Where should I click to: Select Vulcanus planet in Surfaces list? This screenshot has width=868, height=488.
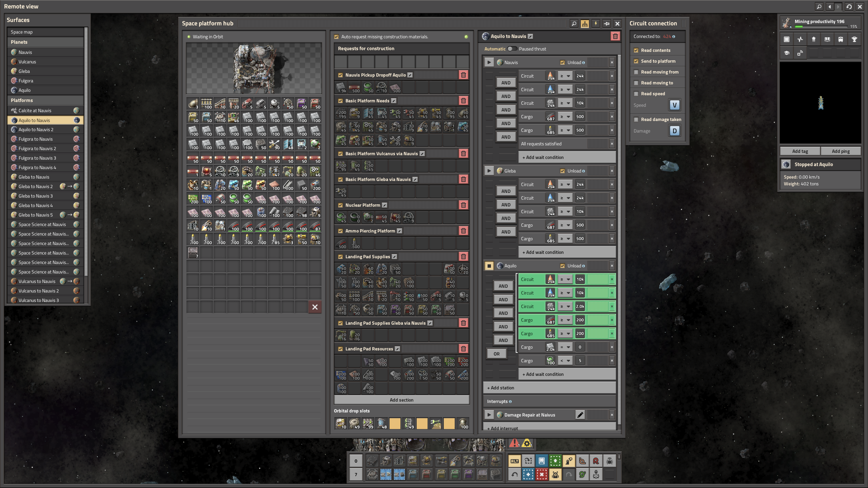(45, 62)
